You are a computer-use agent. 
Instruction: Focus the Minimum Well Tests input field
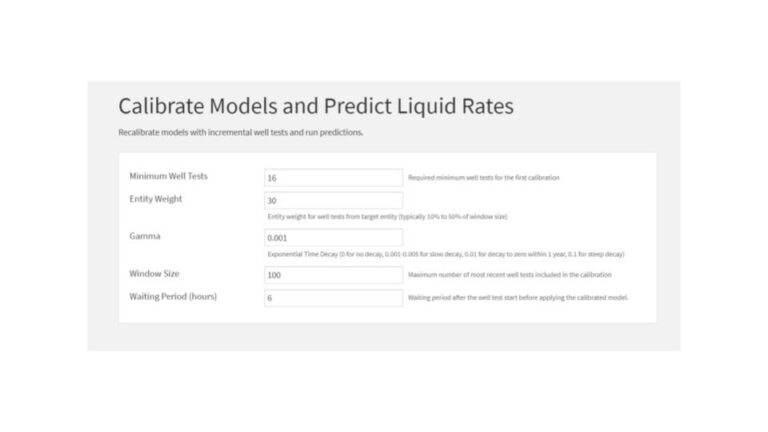pyautogui.click(x=334, y=178)
